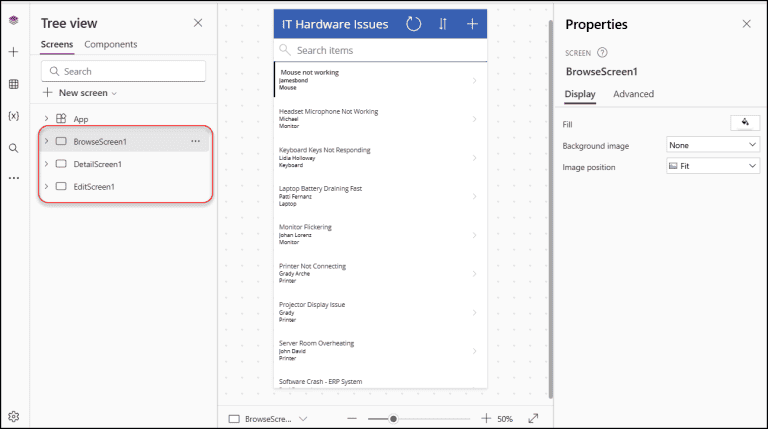Click the add new item plus icon in header

(472, 24)
